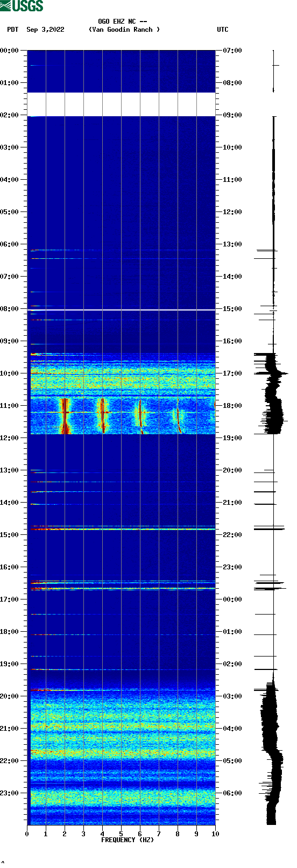297x868 pixels.
Task: Click the 07:00 UTC time label
Action: point(232,51)
